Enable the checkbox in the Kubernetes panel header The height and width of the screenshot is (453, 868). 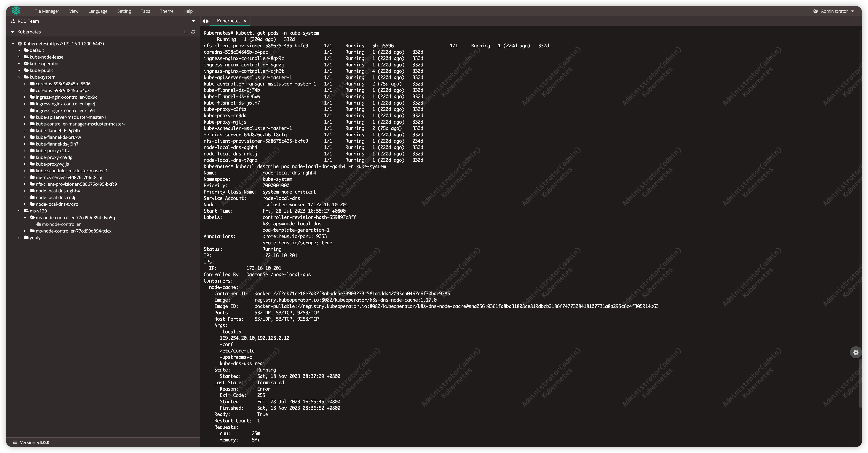(x=186, y=31)
